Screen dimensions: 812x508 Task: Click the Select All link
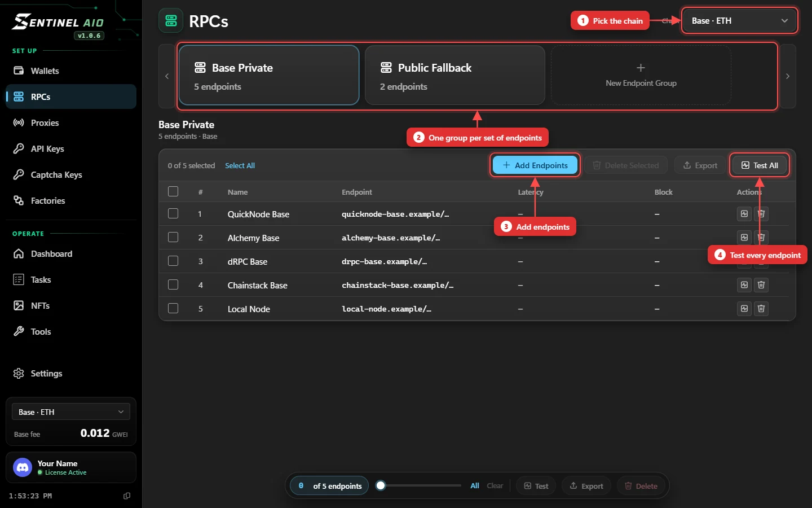(x=240, y=165)
